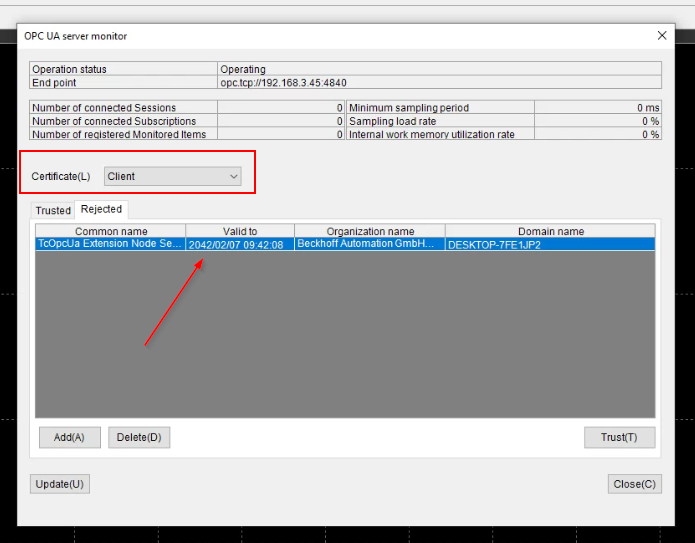The image size is (695, 543).
Task: Click the 0 ms minimum sampling value
Action: (x=648, y=108)
